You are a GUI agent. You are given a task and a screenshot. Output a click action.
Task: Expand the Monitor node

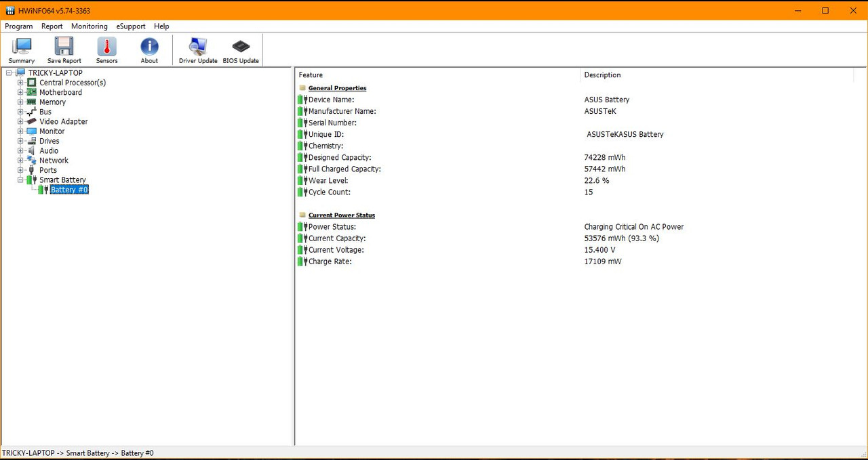[x=20, y=131]
